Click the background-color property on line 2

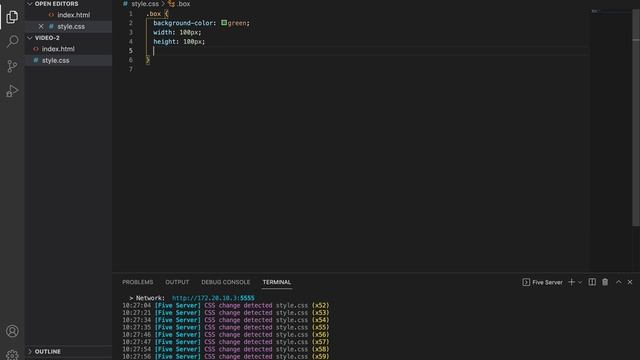pos(183,23)
